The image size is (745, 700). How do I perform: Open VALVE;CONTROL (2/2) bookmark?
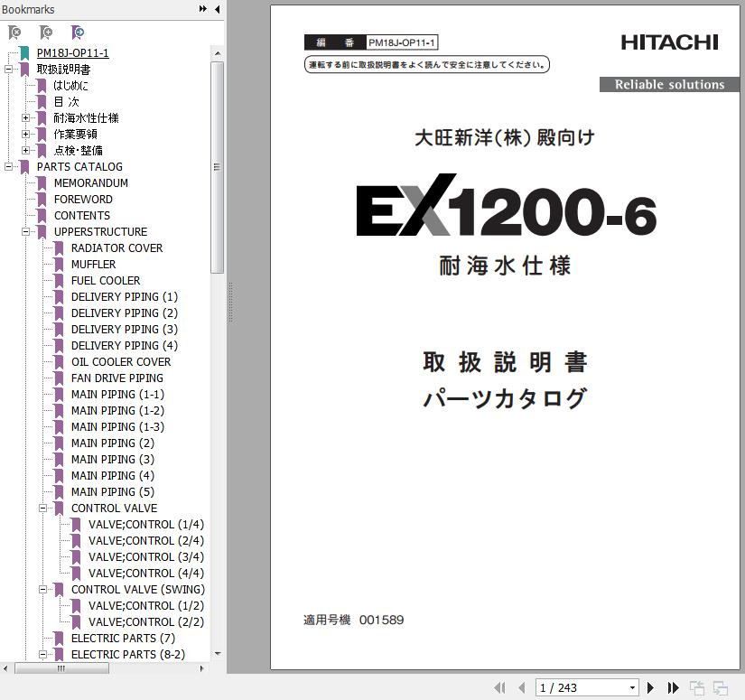(146, 621)
